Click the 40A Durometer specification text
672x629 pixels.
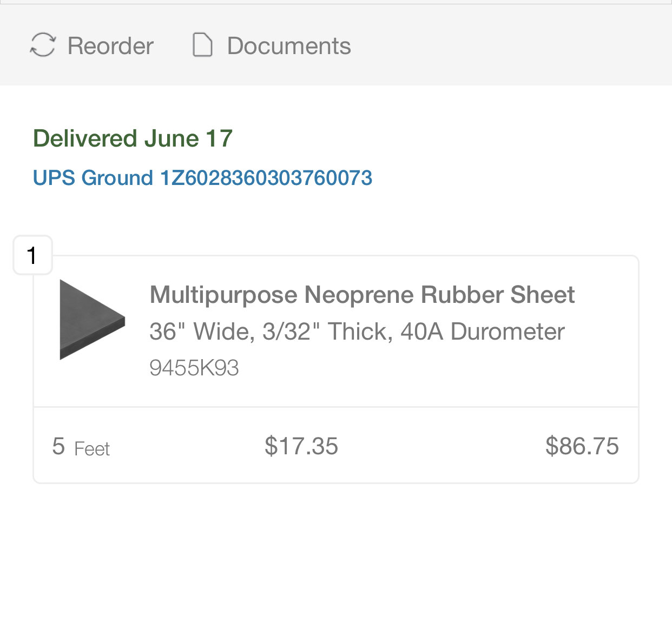click(x=483, y=332)
